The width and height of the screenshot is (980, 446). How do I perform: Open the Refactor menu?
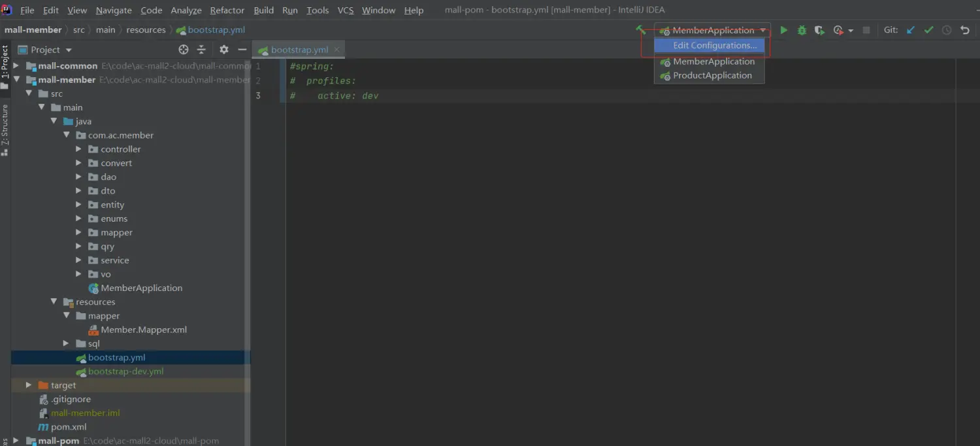pyautogui.click(x=227, y=10)
